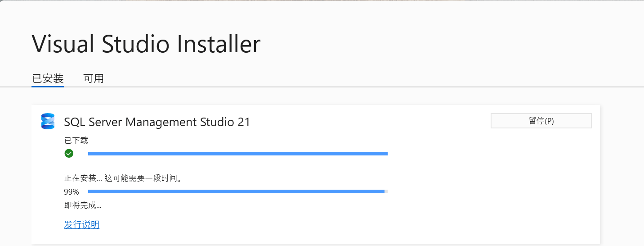The width and height of the screenshot is (644, 246).
Task: Click the blue underline beneath 已安装 tab
Action: 48,86
